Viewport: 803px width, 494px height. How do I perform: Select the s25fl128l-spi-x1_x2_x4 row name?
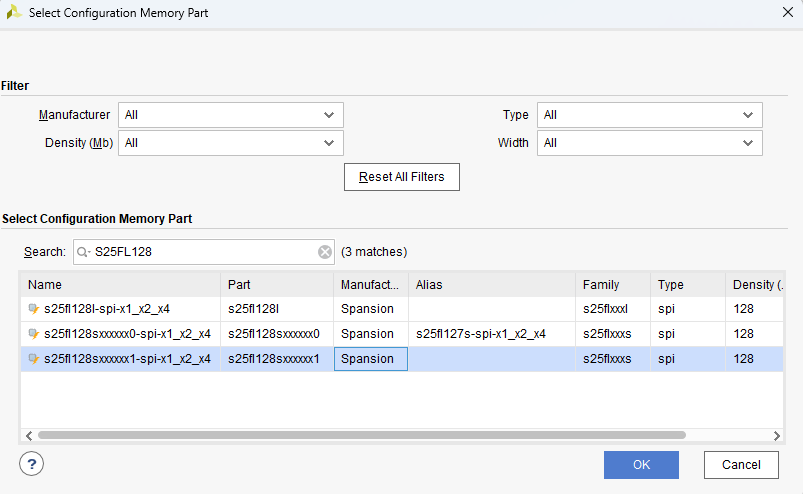(x=107, y=309)
